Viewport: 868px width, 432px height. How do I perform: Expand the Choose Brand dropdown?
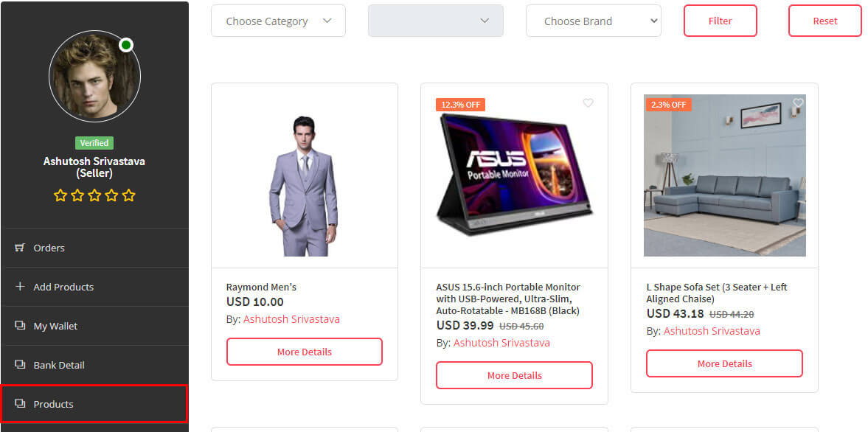(x=593, y=21)
